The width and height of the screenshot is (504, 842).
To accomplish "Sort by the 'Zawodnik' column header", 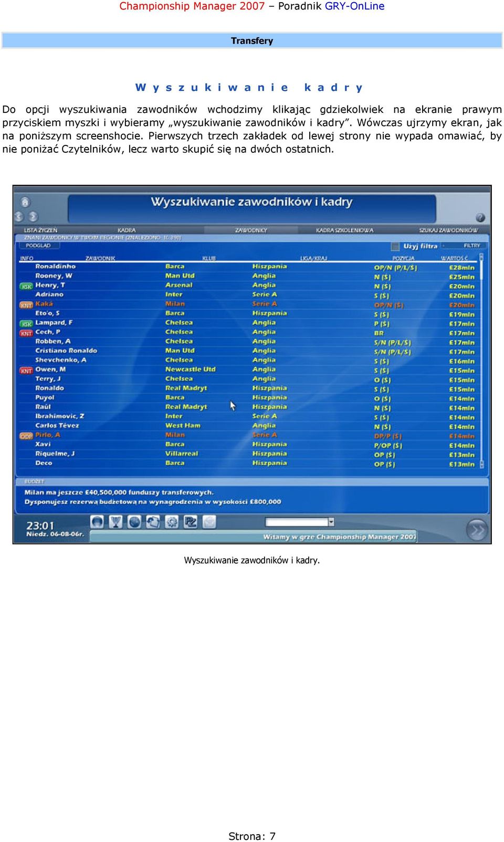I will pos(100,258).
